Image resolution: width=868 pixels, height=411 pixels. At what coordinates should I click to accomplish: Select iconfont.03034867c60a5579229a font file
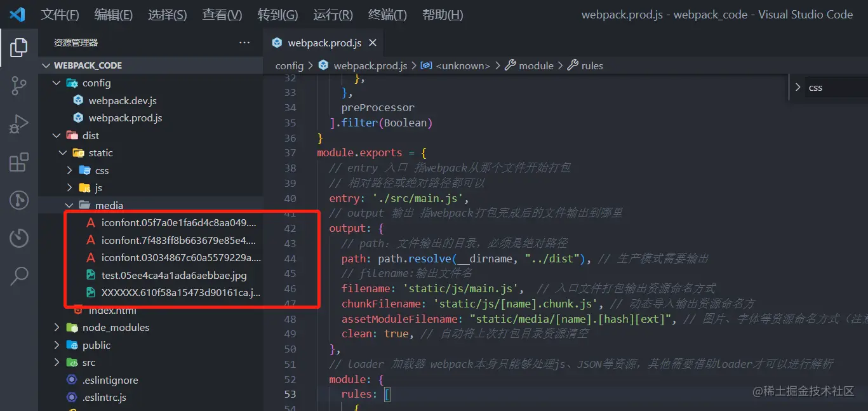point(150,258)
